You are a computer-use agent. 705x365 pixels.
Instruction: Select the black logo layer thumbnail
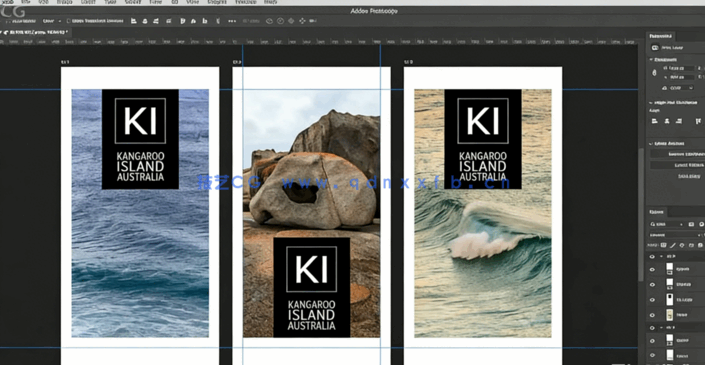tap(669, 299)
